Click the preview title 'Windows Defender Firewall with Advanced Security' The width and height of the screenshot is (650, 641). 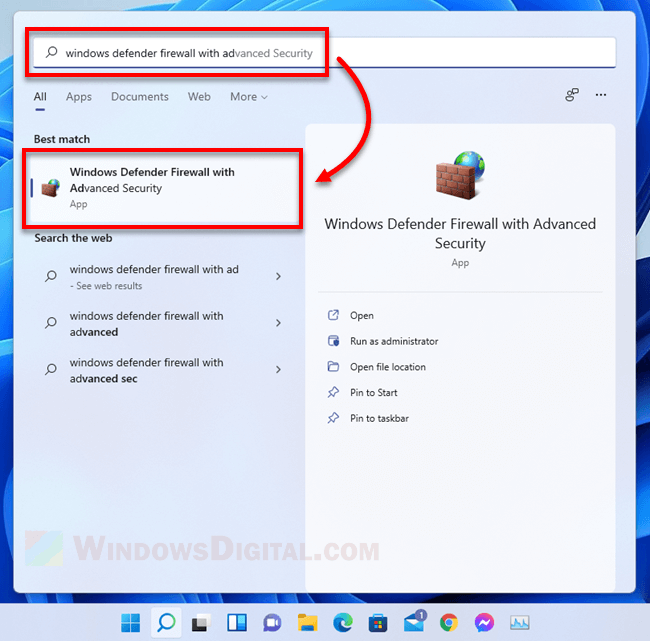460,233
